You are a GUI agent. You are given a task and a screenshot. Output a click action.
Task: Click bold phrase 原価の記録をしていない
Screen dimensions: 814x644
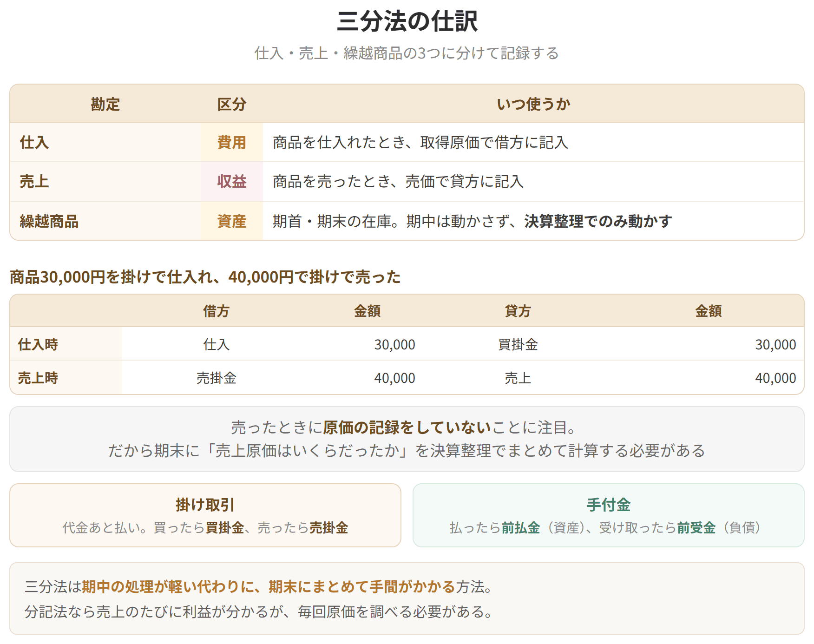click(x=407, y=427)
